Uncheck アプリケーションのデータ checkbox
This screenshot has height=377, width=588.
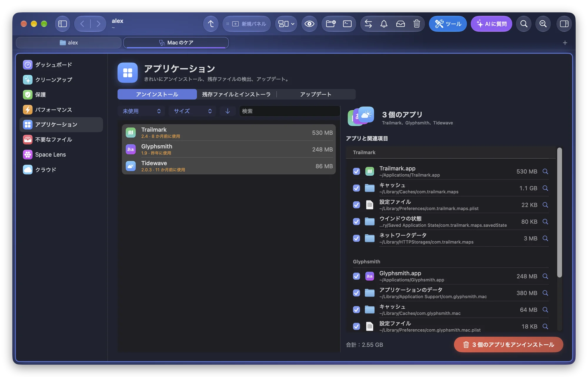pyautogui.click(x=356, y=293)
